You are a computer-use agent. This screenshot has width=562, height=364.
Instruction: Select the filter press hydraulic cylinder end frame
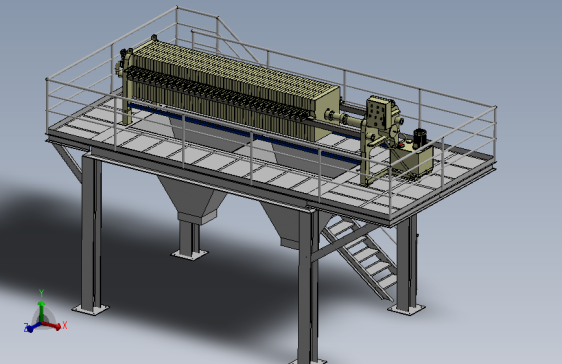381,140
